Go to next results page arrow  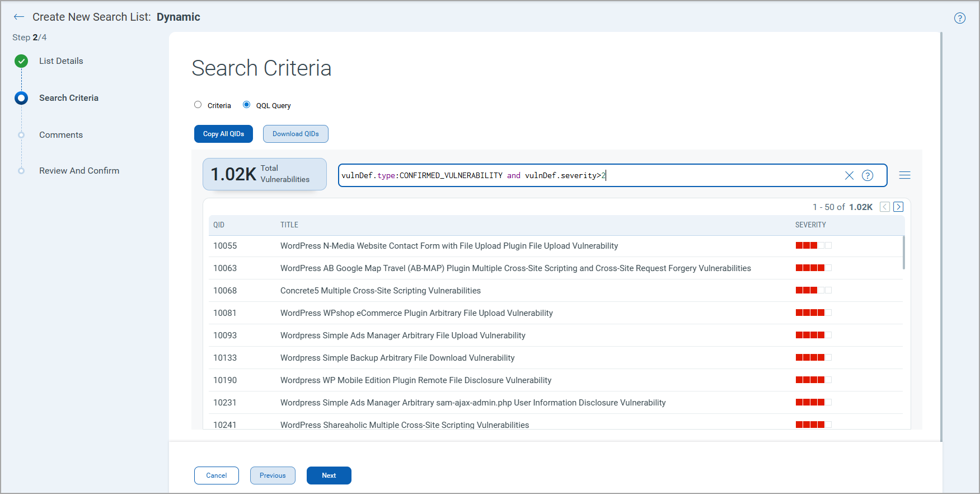point(898,207)
